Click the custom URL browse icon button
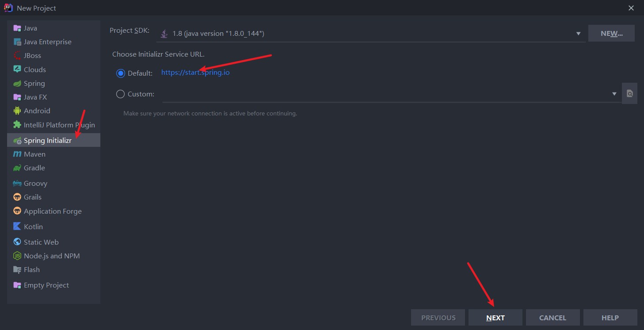644x330 pixels. pyautogui.click(x=629, y=93)
